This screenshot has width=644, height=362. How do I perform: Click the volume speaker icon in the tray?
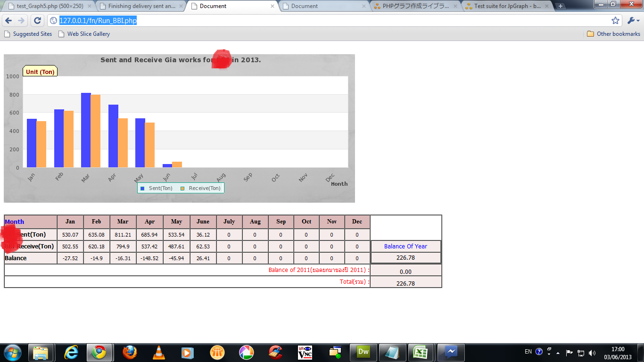[592, 353]
